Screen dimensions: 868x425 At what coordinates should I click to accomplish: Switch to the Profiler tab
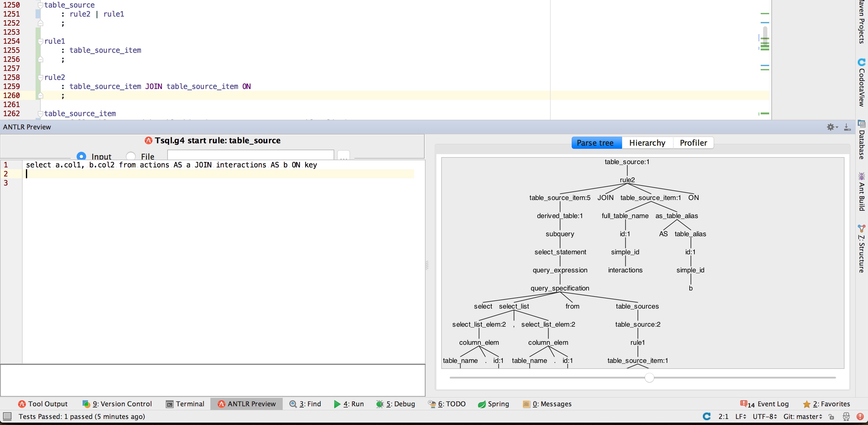(693, 143)
